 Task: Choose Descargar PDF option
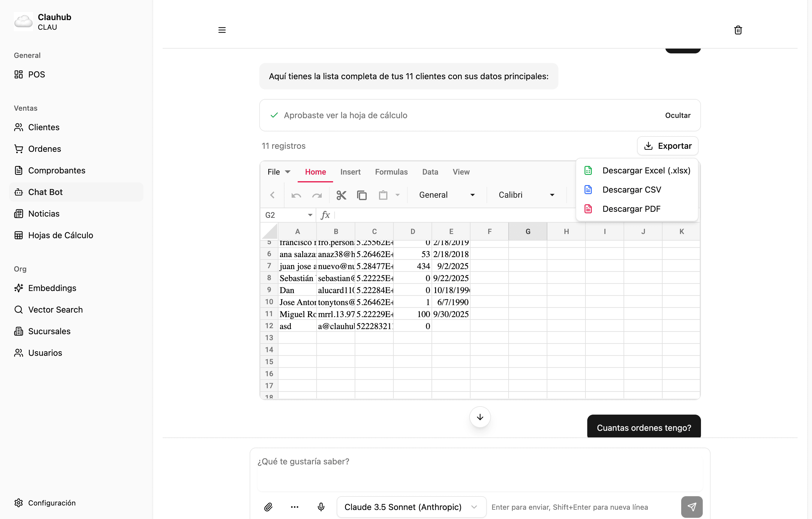click(631, 209)
